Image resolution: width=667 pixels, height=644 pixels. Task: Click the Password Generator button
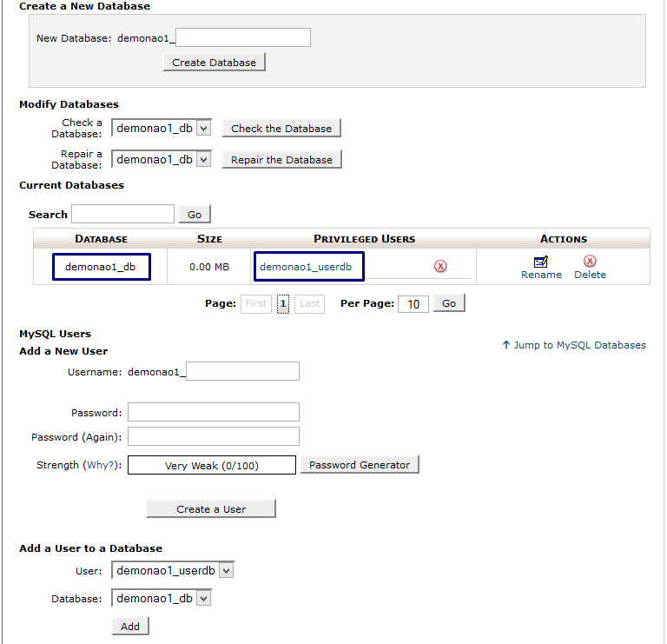coord(360,465)
